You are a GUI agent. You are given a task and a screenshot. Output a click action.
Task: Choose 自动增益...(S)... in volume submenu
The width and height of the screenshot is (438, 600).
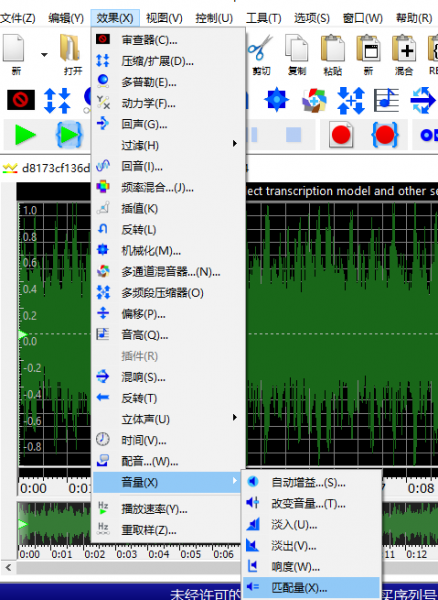point(311,483)
